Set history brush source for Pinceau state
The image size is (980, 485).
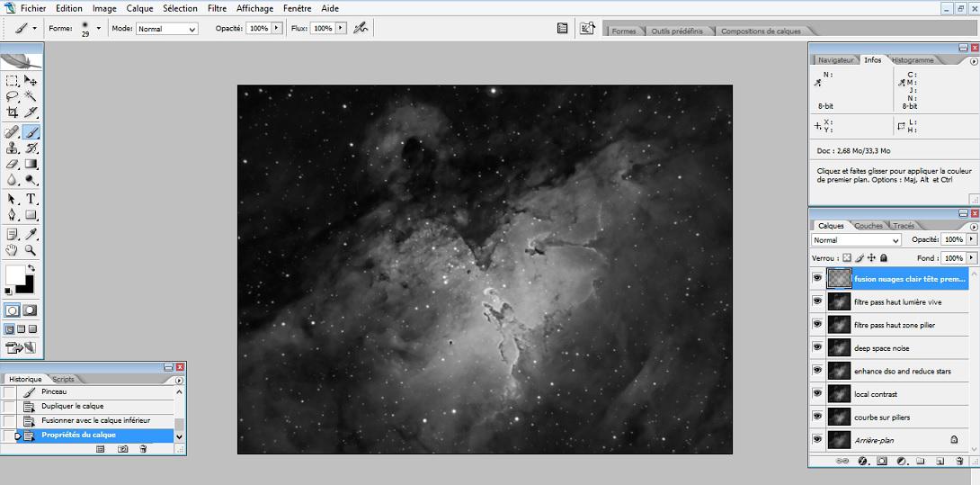[9, 391]
